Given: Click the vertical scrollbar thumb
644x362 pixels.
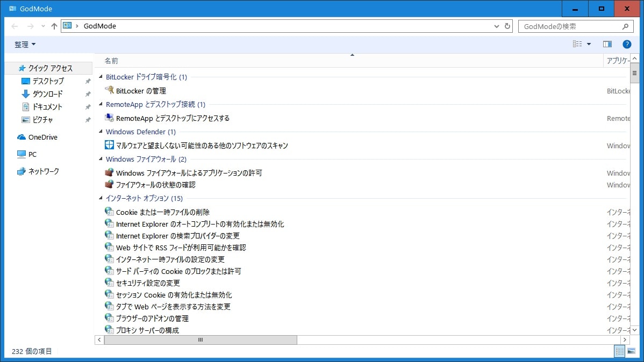Looking at the screenshot, I should coord(634,73).
